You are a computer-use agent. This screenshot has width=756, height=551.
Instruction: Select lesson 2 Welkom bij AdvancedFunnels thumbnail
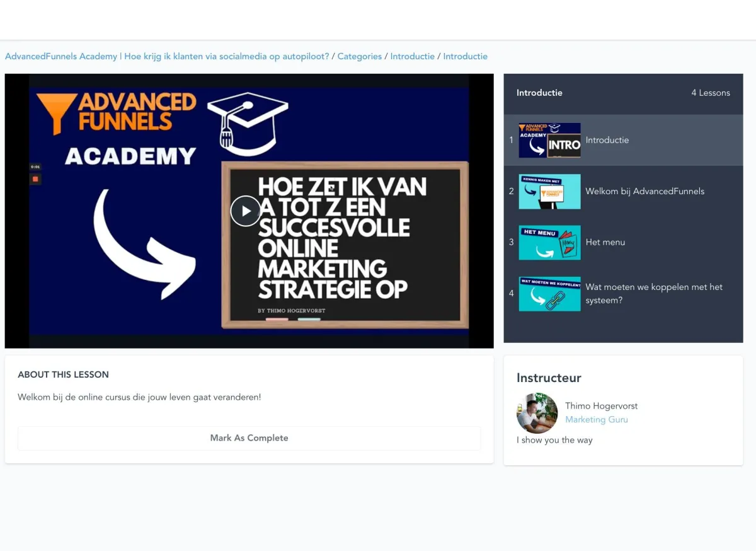coord(549,192)
